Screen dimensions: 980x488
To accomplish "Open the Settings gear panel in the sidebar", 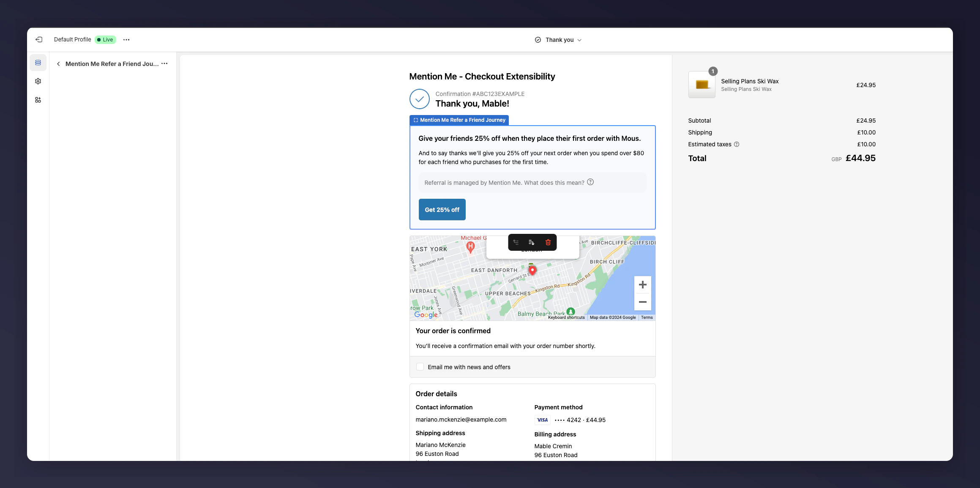I will click(38, 81).
